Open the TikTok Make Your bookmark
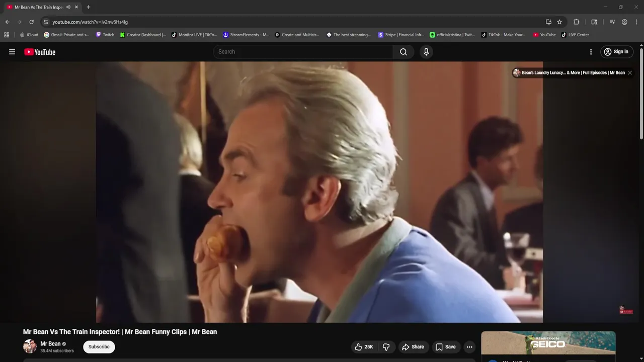 click(x=504, y=35)
